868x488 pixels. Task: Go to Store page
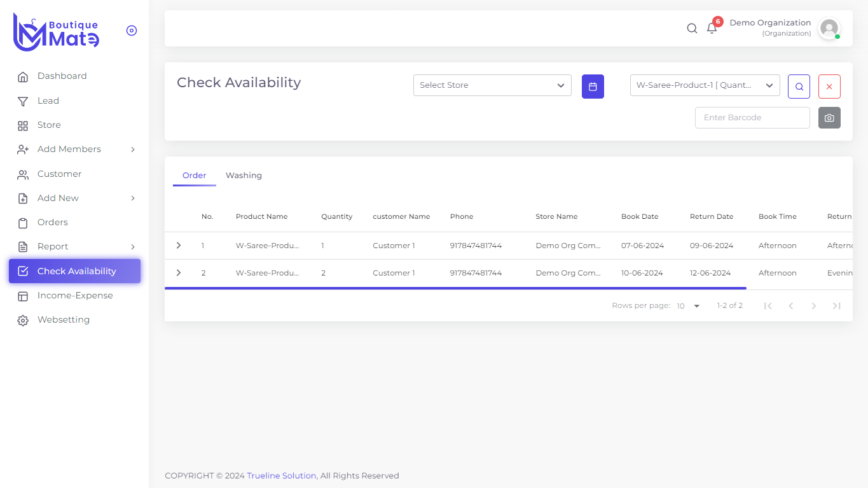click(x=74, y=125)
